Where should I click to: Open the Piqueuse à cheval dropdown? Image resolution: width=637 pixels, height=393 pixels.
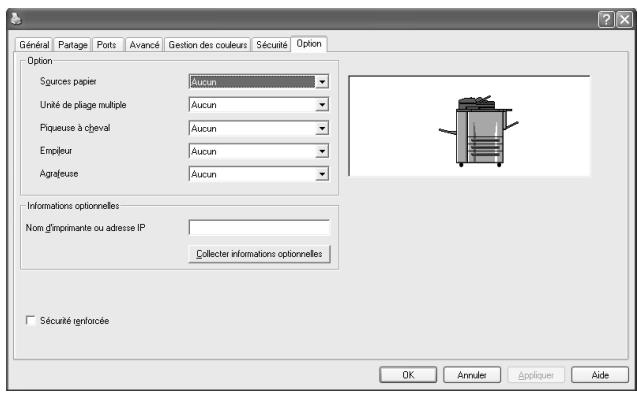[x=259, y=128]
